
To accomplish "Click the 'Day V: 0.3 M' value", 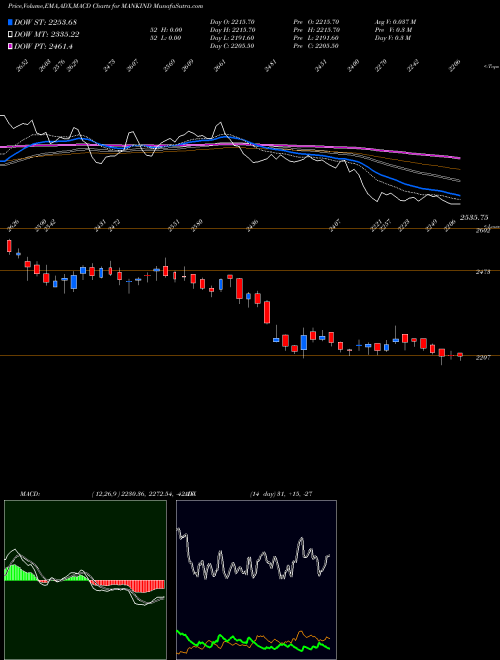I will tap(393, 38).
